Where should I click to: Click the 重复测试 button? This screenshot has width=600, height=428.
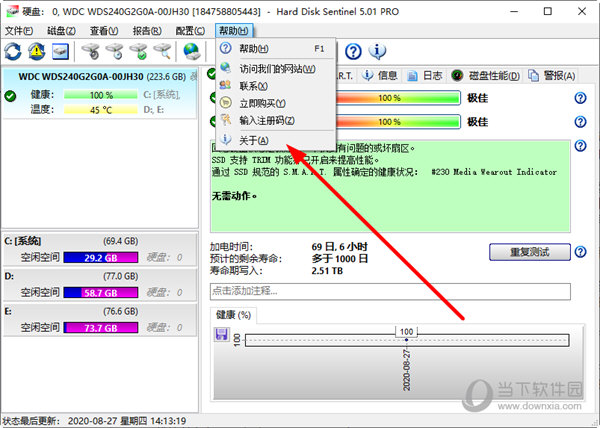530,252
